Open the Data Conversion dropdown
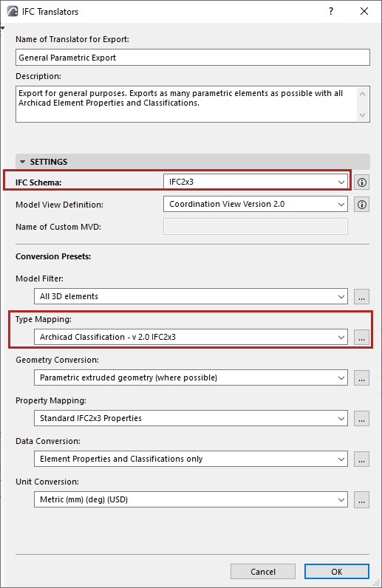Viewport: 382px width, 588px height. pos(191,459)
